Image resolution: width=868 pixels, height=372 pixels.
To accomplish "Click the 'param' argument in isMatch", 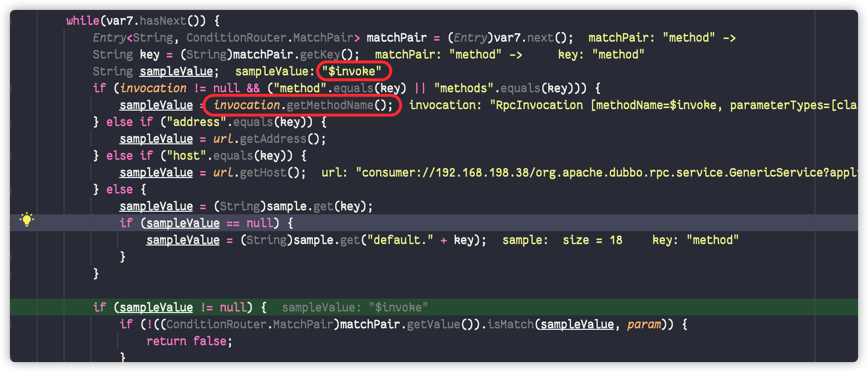I will (x=644, y=324).
